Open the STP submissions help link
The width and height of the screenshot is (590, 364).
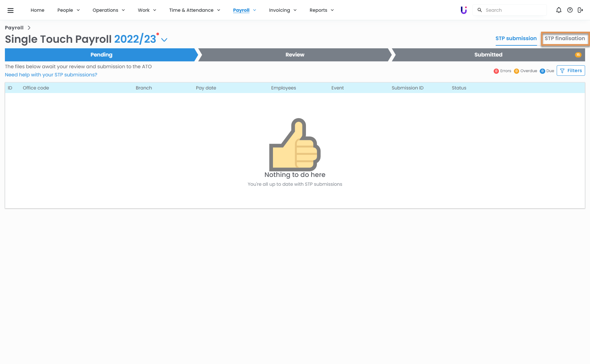(x=51, y=75)
